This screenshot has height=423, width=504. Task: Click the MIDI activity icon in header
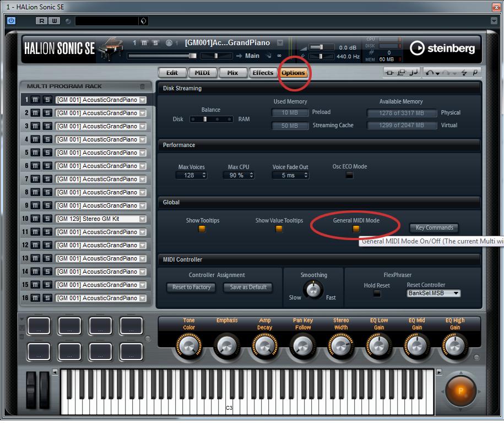pyautogui.click(x=169, y=43)
